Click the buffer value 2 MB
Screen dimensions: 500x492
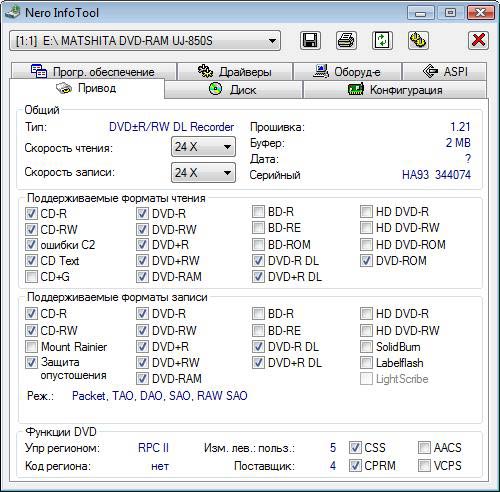click(458, 143)
